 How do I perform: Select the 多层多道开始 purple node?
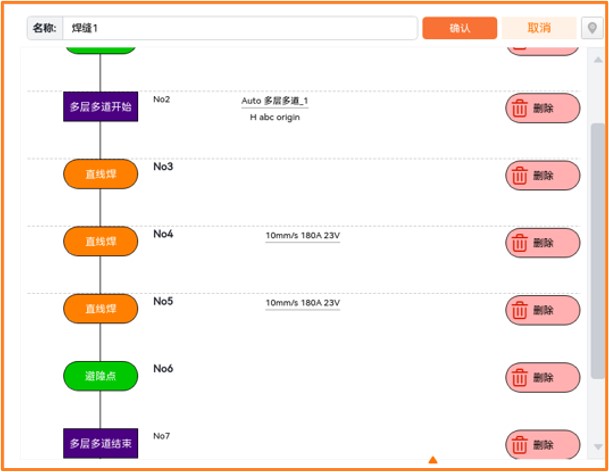pos(101,106)
